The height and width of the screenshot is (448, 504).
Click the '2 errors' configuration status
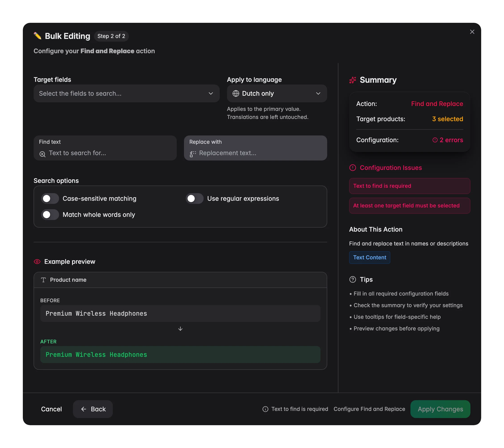(x=448, y=140)
